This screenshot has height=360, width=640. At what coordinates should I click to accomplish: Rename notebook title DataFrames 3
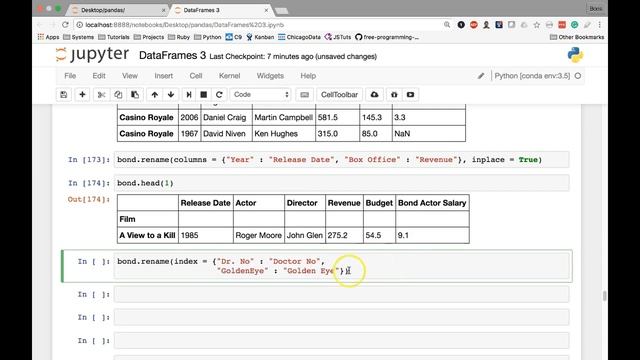pyautogui.click(x=172, y=56)
